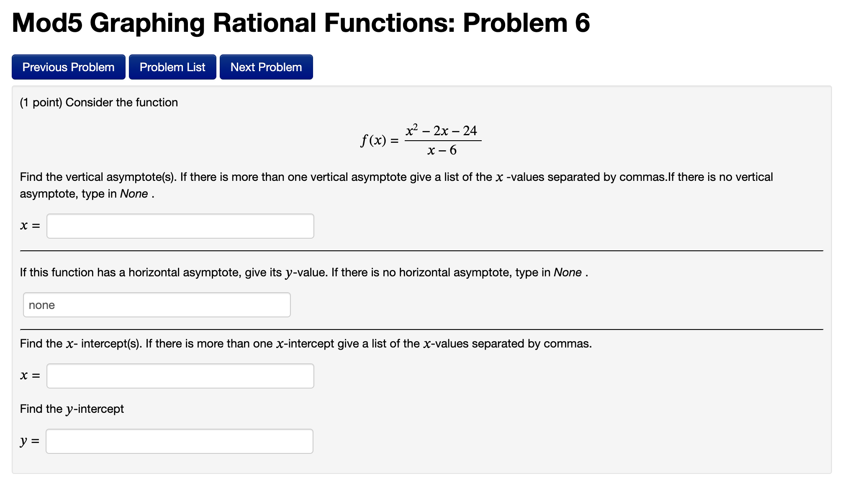Select the horizontal asymptote field containing 'none'

click(x=157, y=305)
